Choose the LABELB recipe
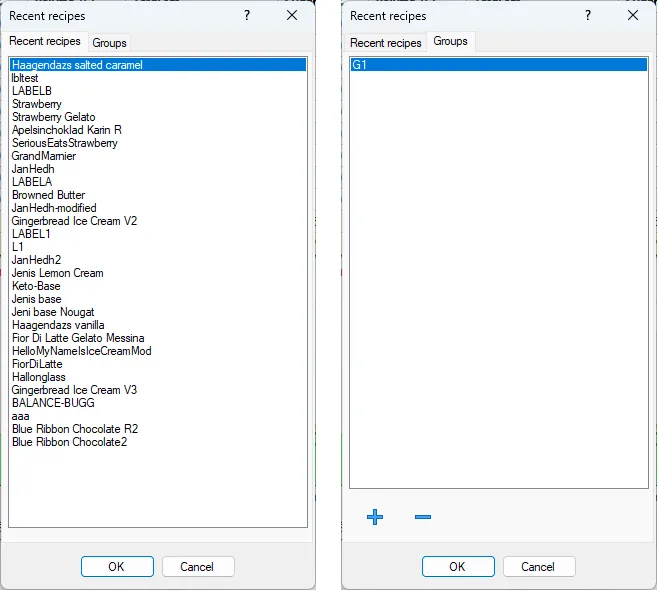Image resolution: width=658 pixels, height=600 pixels. [x=158, y=91]
